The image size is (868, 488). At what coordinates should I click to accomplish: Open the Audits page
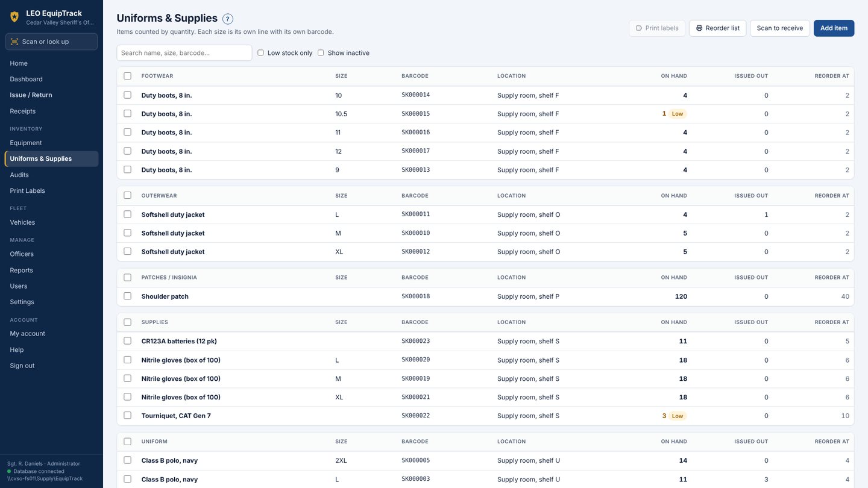(51, 175)
